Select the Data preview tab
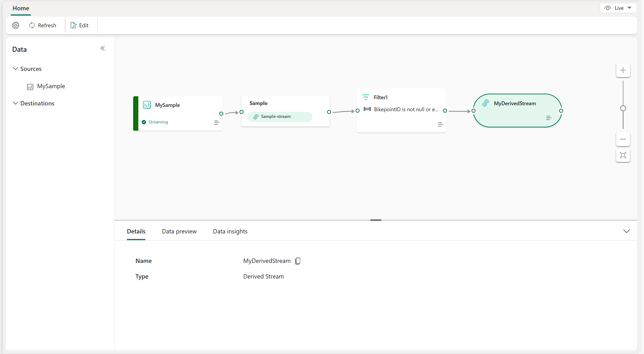Image resolution: width=644 pixels, height=354 pixels. coord(179,231)
